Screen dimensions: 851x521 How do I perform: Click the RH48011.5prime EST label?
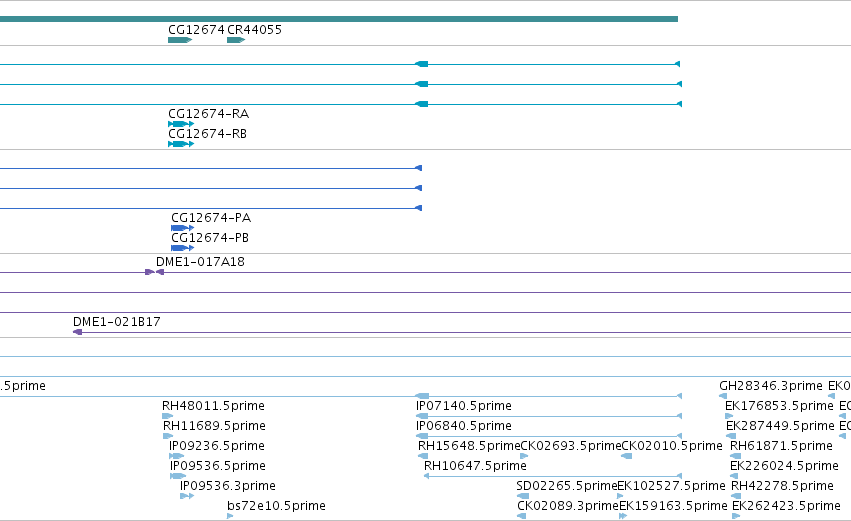(x=213, y=406)
